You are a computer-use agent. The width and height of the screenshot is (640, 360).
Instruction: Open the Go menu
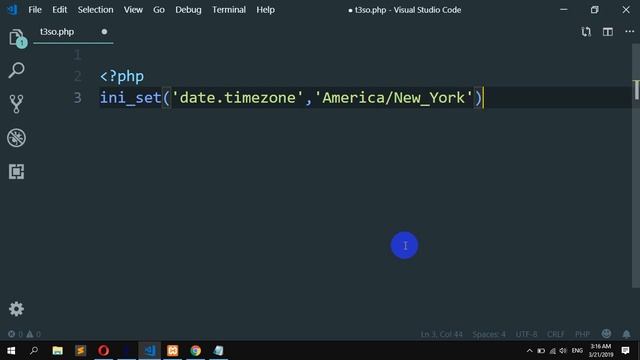pyautogui.click(x=159, y=10)
